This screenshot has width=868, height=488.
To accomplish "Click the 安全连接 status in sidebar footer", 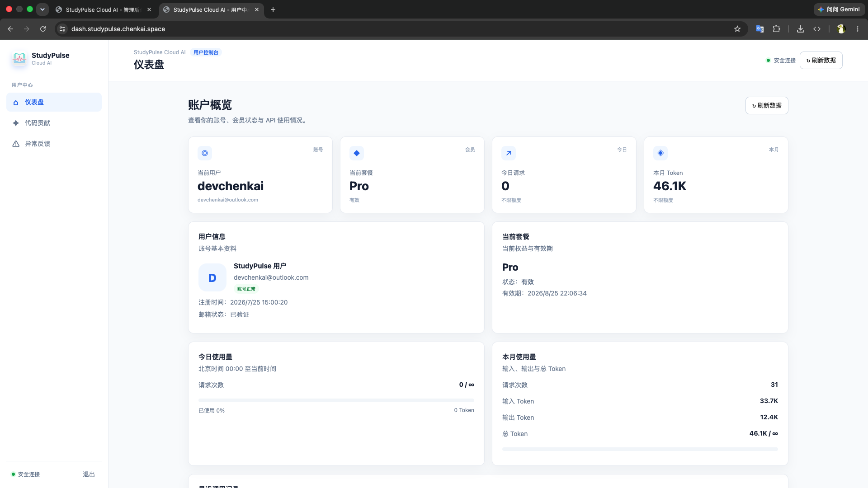I will [x=26, y=474].
